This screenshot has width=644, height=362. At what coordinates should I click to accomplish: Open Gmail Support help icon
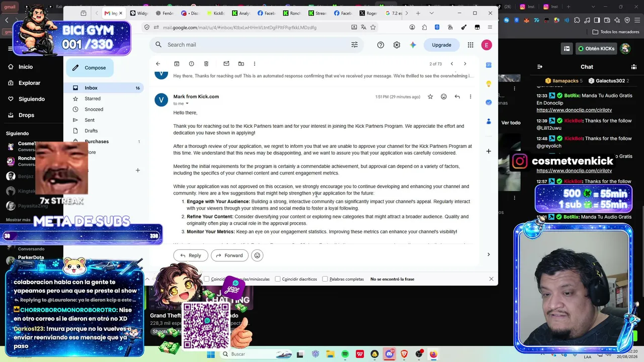[381, 45]
